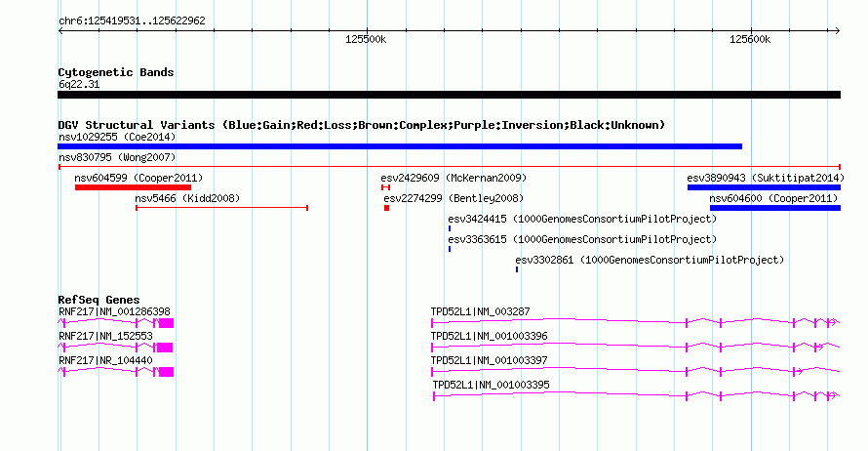Screen dimensions: 868x451
Task: Open variant esv3890943 (Suktitipat2014) label
Action: point(766,178)
